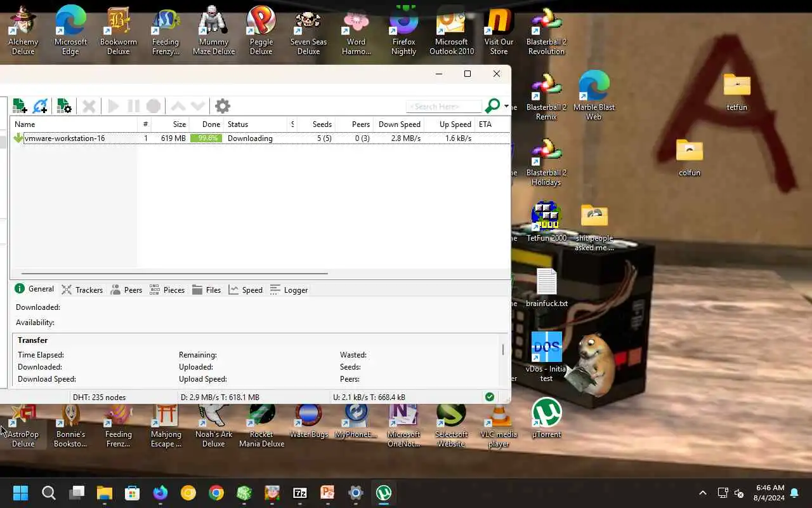Click the 99.6% progress bar
Screen dimensions: 812x508
[206, 138]
